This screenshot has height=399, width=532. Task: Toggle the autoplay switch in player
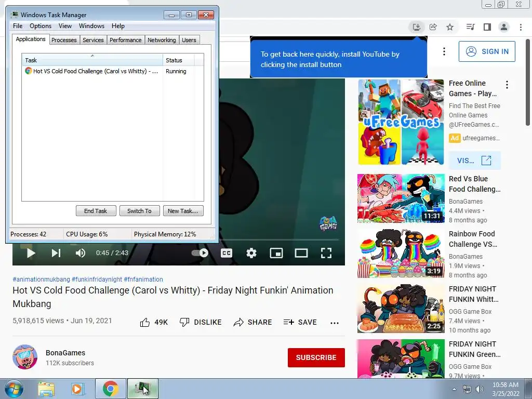(200, 253)
